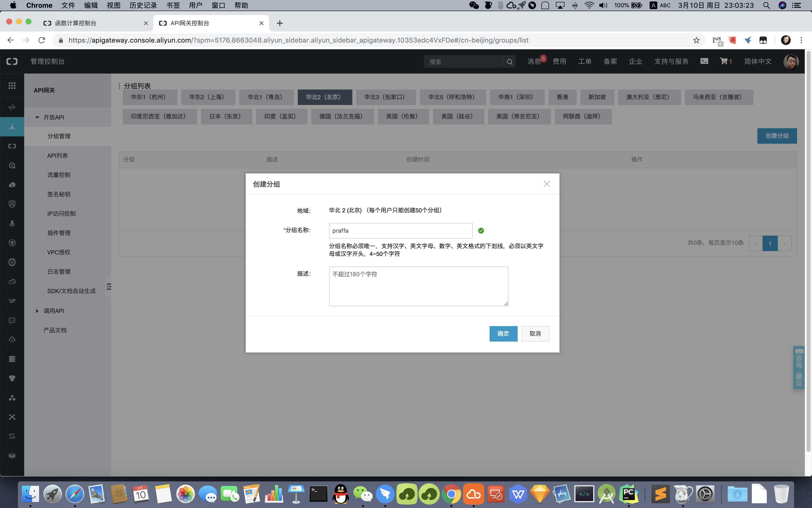Select the 新加坡 region tab
The image size is (812, 508).
(x=597, y=97)
